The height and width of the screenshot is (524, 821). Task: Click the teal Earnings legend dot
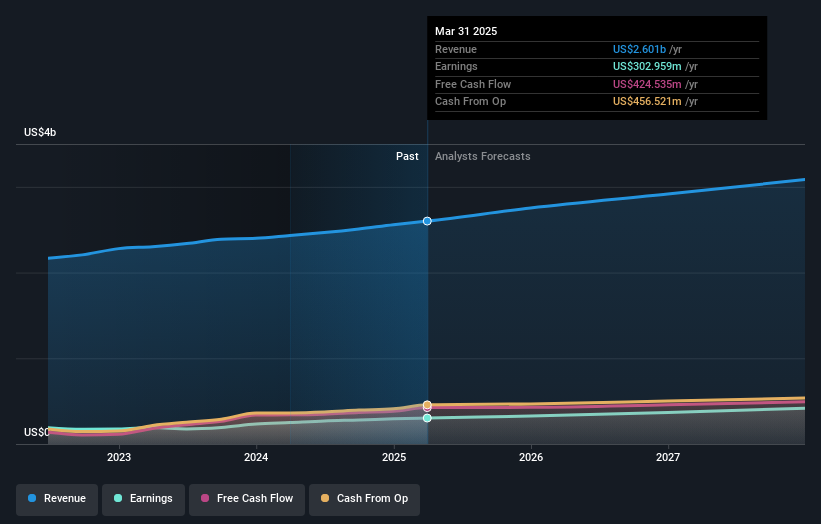118,498
